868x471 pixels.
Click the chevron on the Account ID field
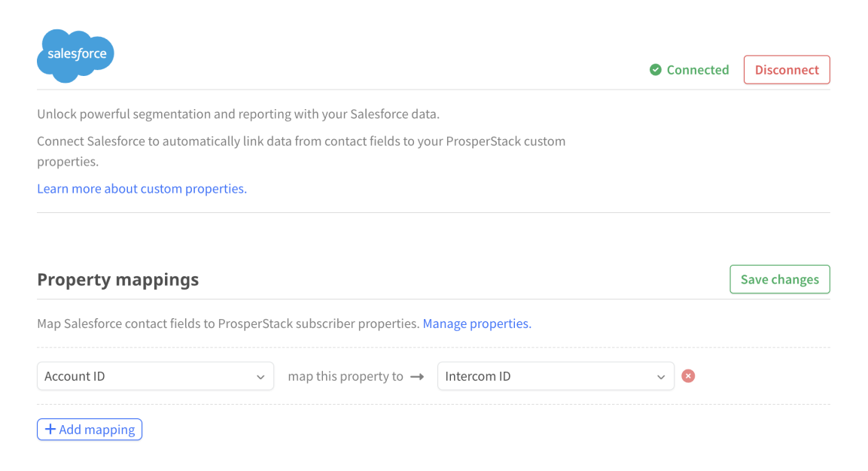tap(260, 377)
